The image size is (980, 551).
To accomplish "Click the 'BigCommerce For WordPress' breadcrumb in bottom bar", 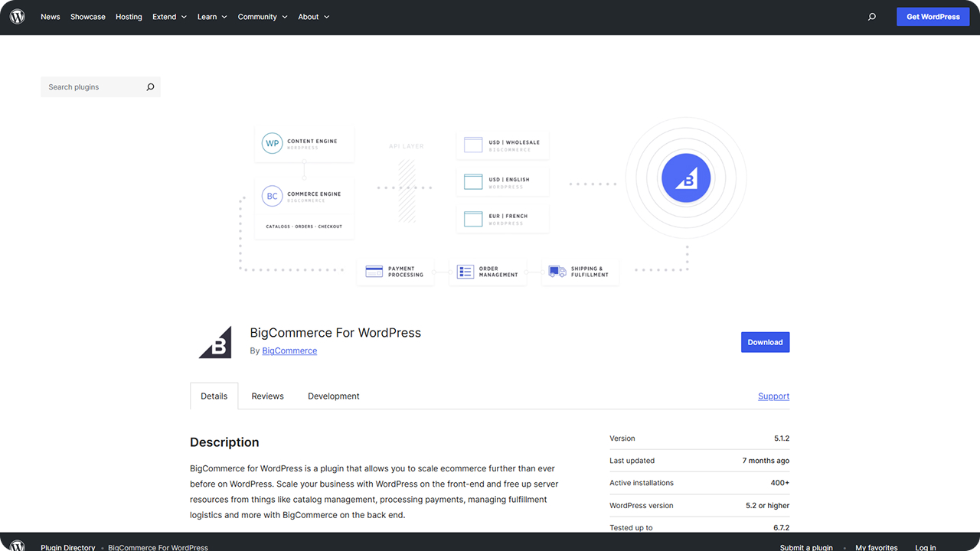I will 158,547.
